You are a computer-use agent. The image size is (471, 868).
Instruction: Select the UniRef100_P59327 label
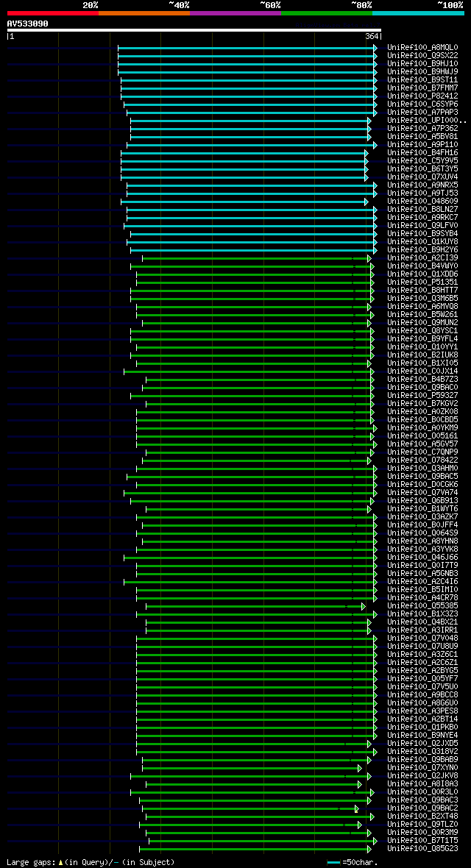click(422, 395)
